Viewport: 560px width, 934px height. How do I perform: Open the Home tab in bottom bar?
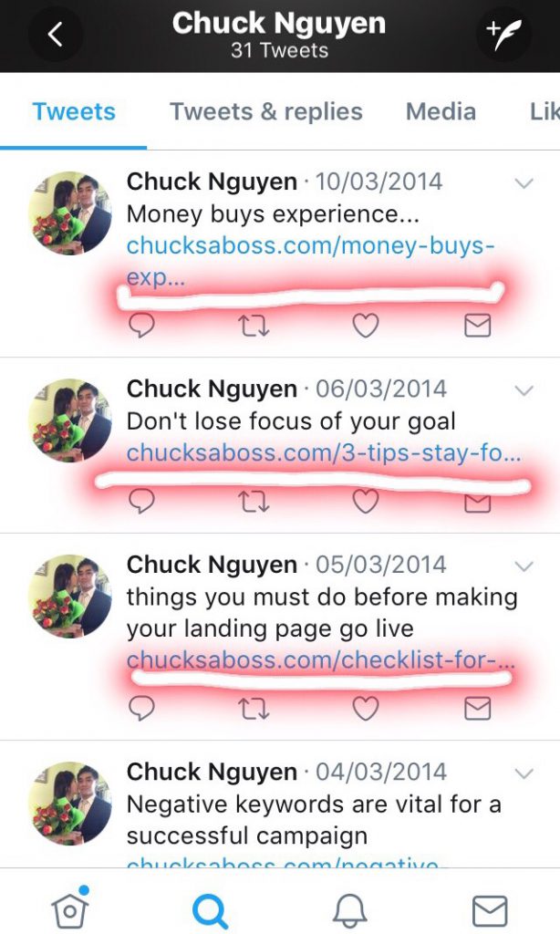[x=70, y=908]
